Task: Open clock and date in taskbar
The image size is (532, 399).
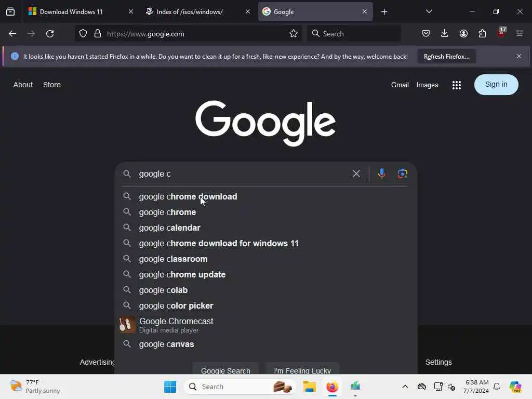Action: [x=477, y=387]
